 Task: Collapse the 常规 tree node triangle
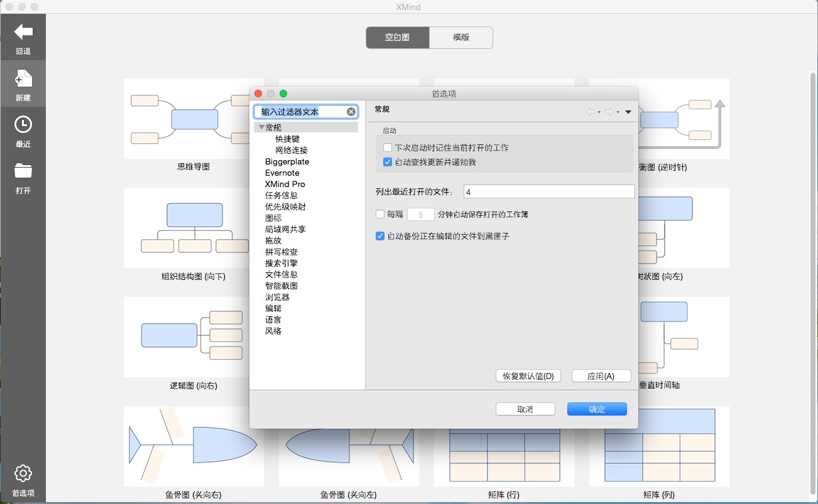[261, 127]
